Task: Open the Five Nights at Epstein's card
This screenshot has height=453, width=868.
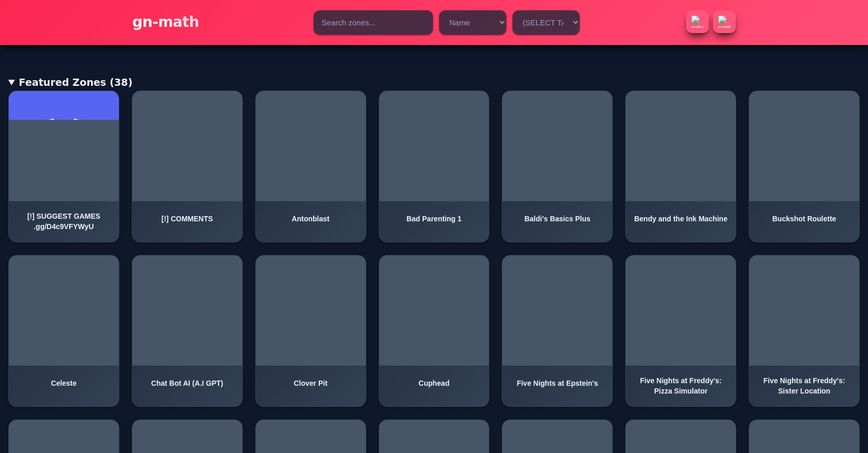Action: click(x=557, y=331)
